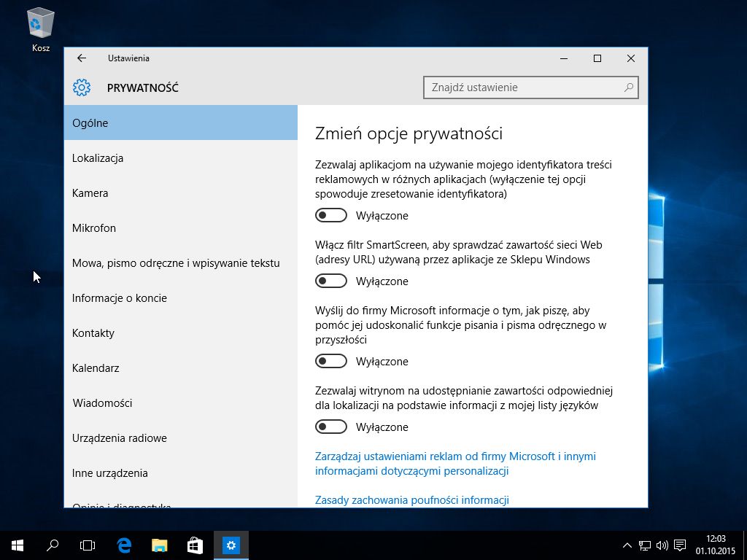Screen dimensions: 747x560
Task: Launch Microsoft Edge from taskbar
Action: pyautogui.click(x=124, y=545)
